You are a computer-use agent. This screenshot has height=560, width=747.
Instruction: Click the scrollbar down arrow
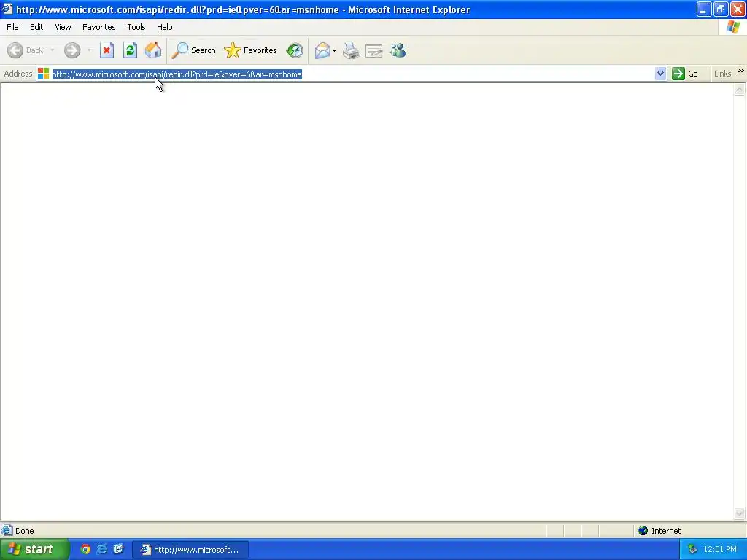[740, 514]
